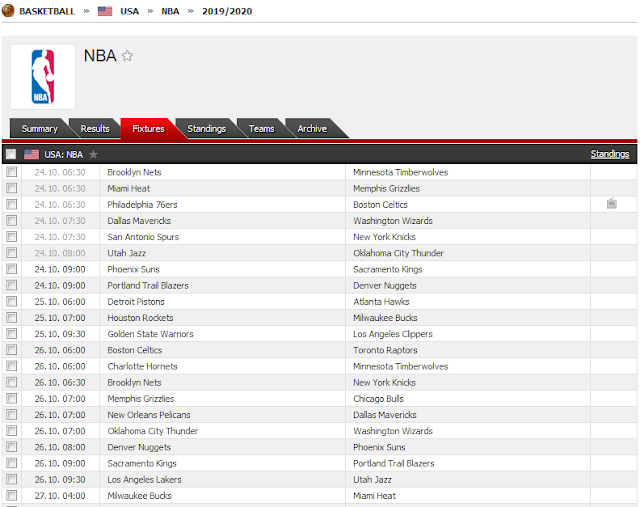Check the Brooklyn Nets vs Minnesota Timberwolves box

(x=11, y=172)
